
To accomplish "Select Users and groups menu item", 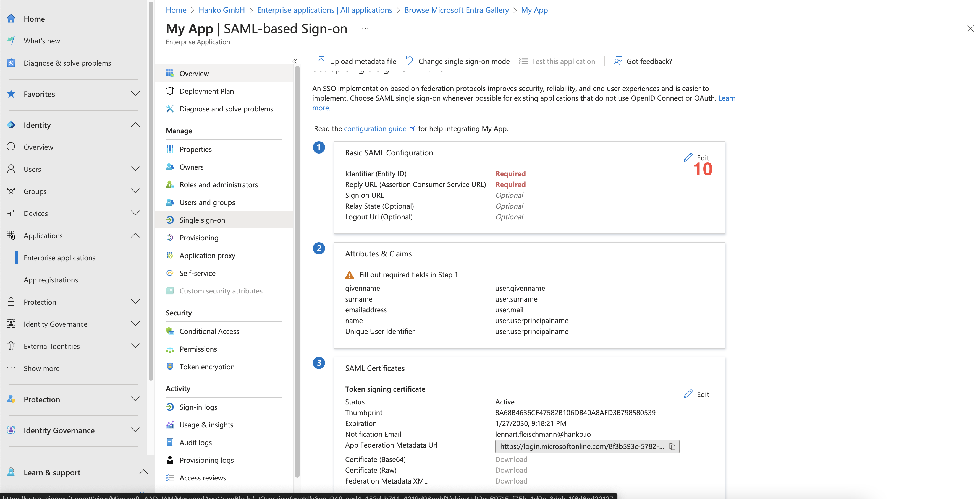I will pos(207,202).
